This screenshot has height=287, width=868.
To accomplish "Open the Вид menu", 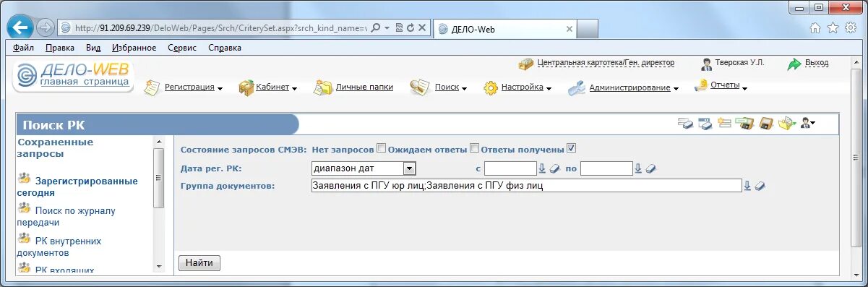I will point(93,48).
